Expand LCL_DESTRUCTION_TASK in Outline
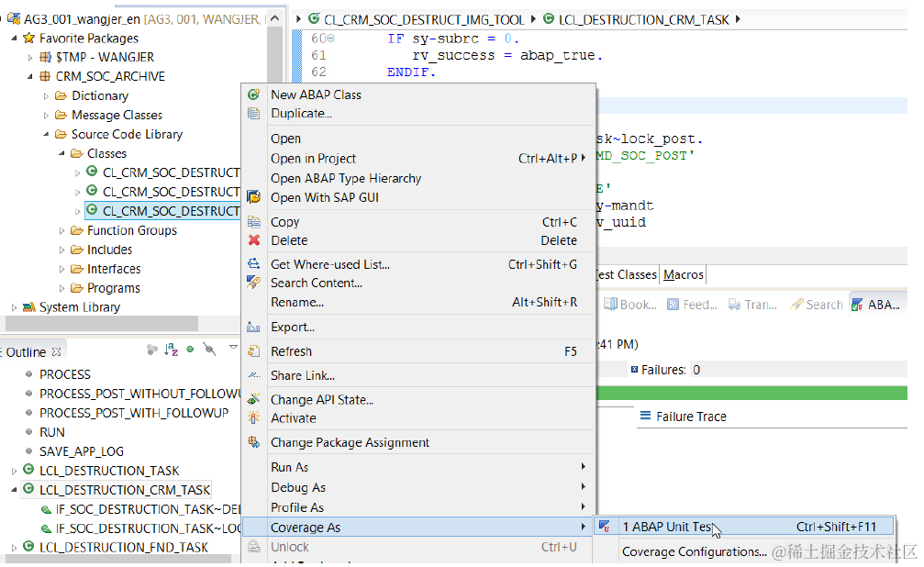Screen dimensions: 924x567 pyautogui.click(x=14, y=471)
